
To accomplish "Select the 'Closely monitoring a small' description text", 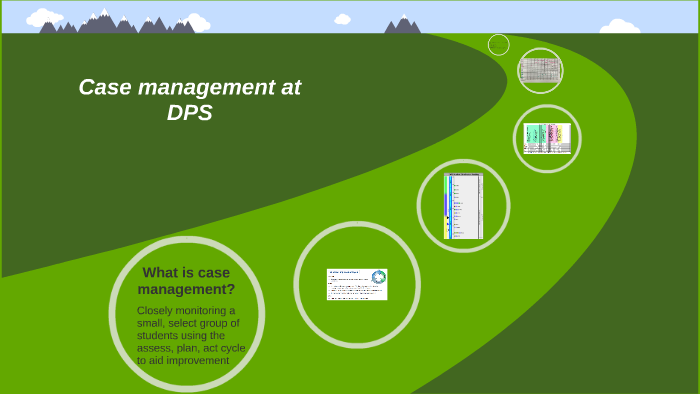I will click(191, 335).
